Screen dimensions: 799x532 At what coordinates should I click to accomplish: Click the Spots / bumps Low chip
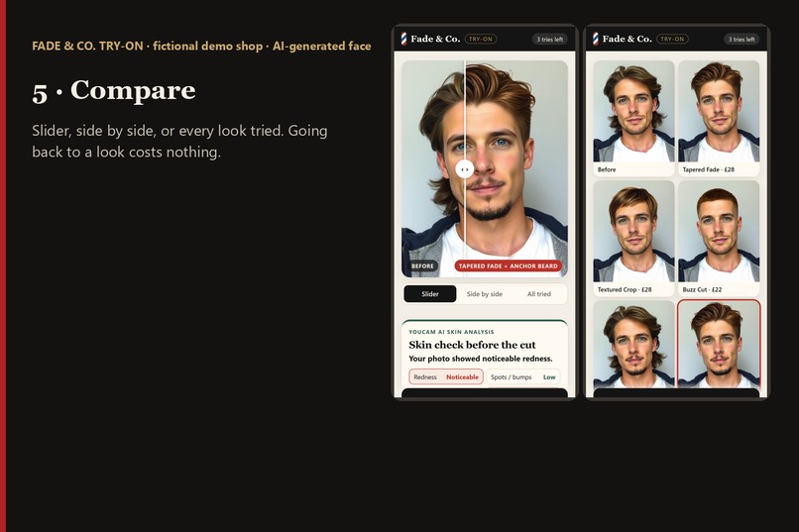point(522,376)
